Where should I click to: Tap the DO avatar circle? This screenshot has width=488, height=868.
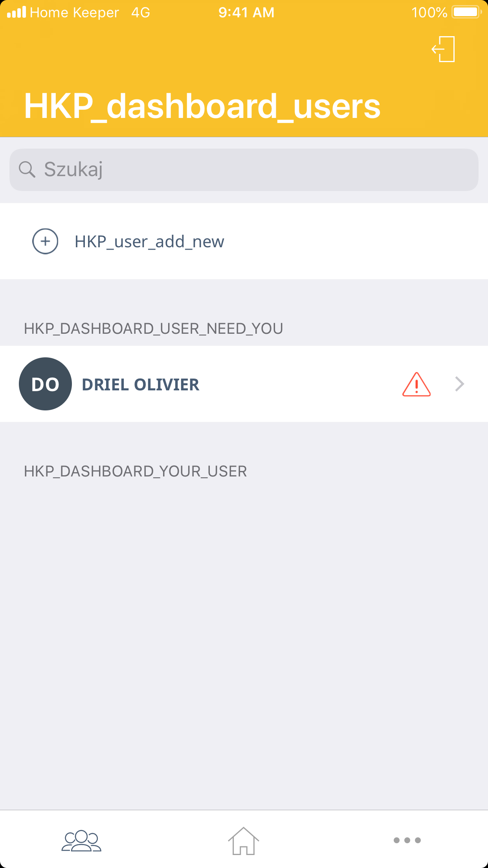45,384
